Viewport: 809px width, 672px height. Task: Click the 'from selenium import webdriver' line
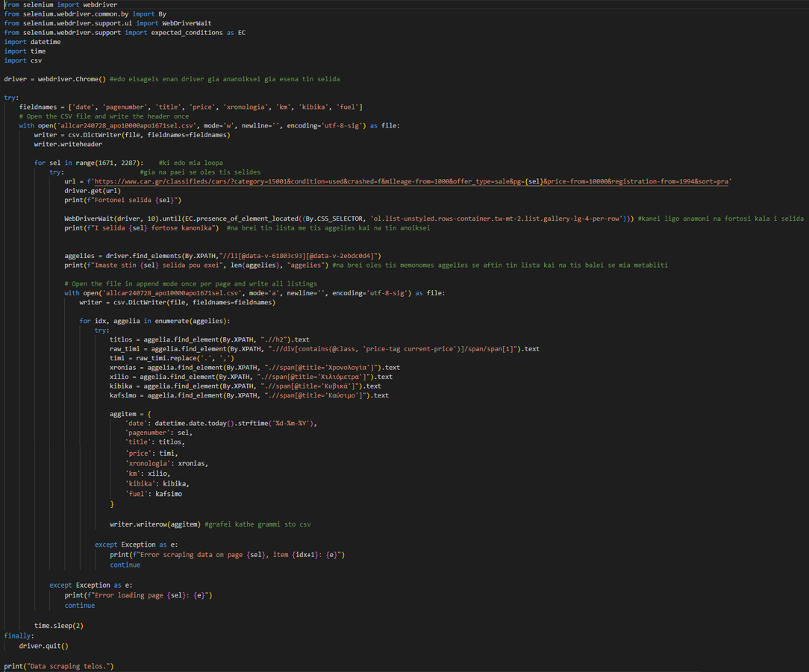61,4
